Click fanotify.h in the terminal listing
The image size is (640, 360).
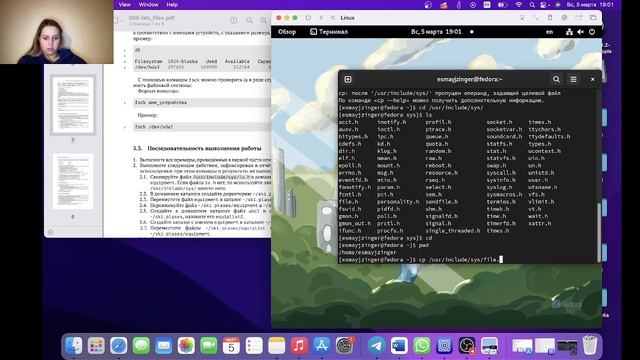(355, 187)
